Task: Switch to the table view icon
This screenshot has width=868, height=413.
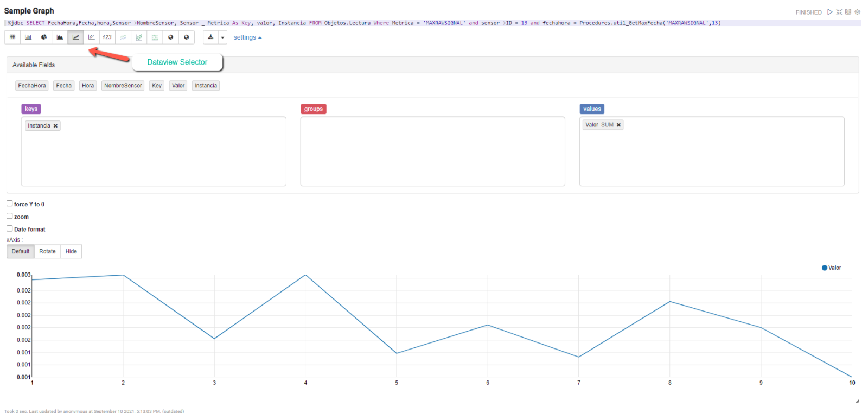Action: 12,37
